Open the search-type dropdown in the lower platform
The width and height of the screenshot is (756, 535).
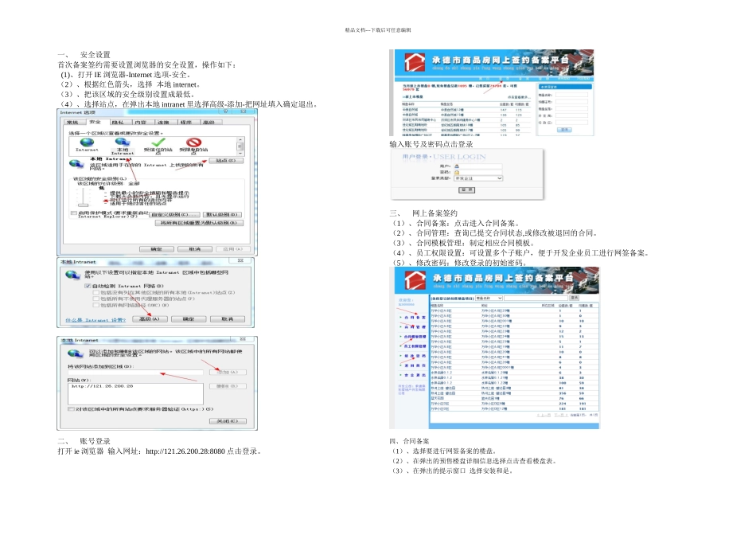tap(489, 298)
